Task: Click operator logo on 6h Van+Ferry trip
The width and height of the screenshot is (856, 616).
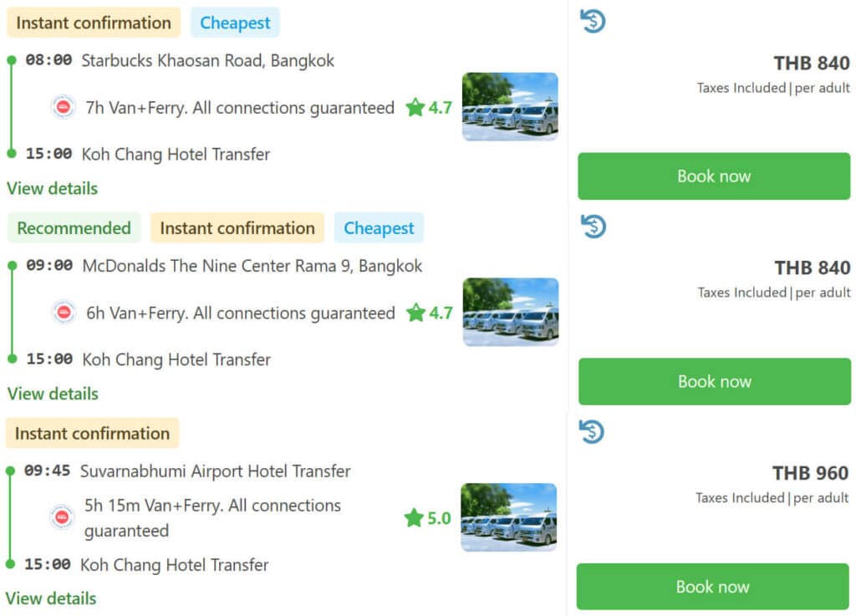Action: [x=64, y=312]
